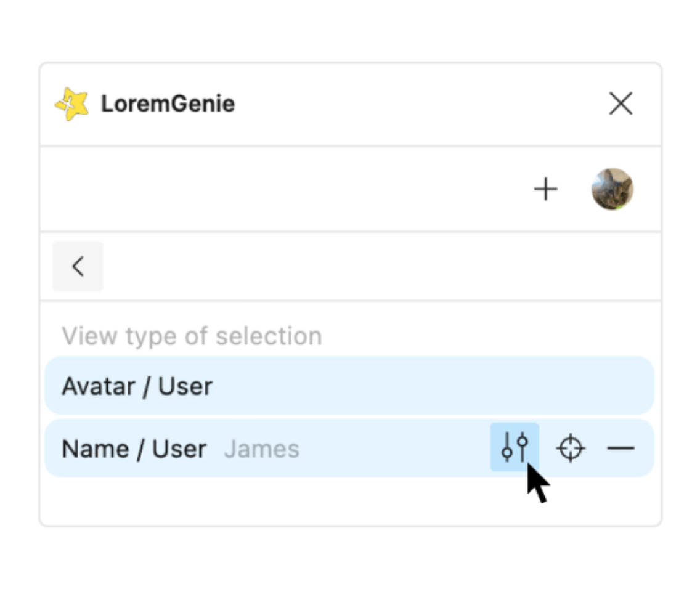Open the cat profile avatar

[612, 189]
